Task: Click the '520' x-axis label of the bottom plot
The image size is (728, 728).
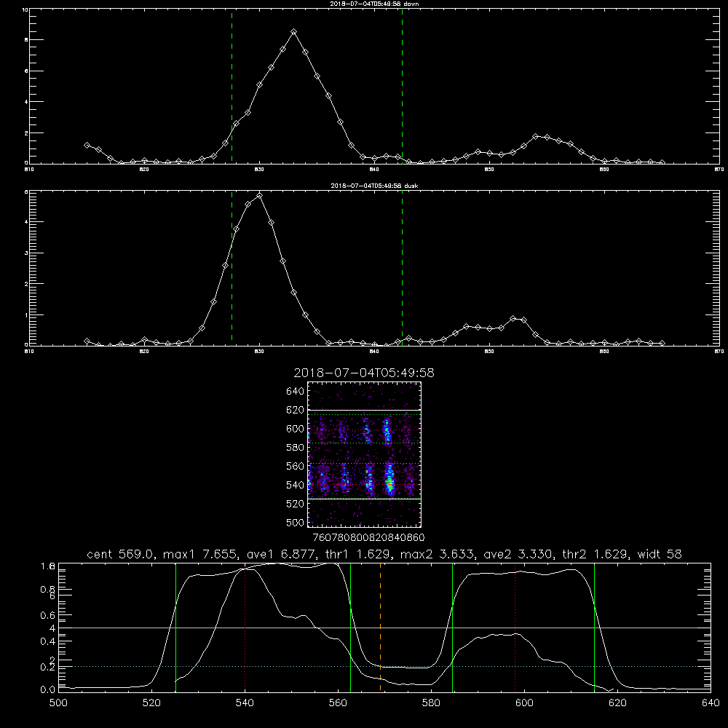Action: (x=152, y=703)
